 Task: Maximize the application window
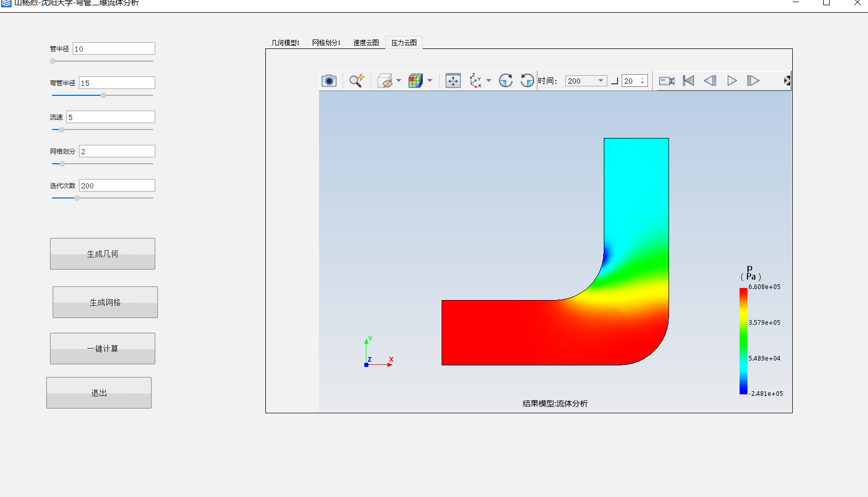pos(826,3)
